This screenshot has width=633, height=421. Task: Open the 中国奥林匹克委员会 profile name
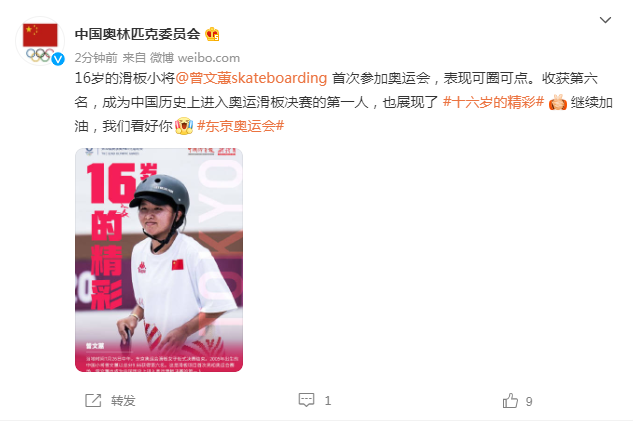click(137, 34)
